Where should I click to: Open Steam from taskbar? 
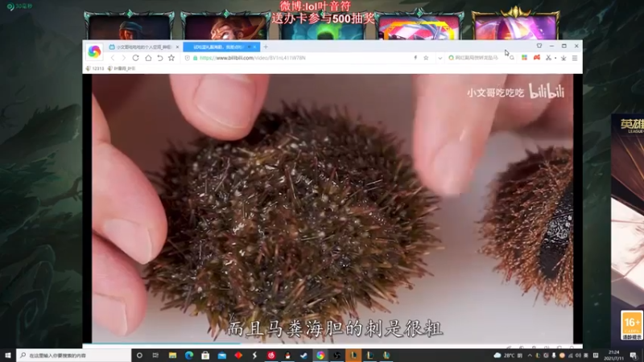pos(304,356)
